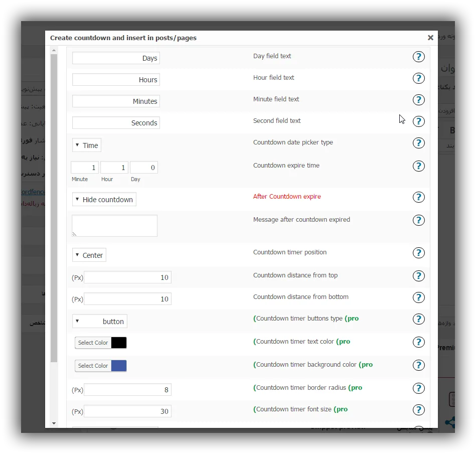Click help icon for Hour field text
The height and width of the screenshot is (454, 476).
tap(418, 78)
